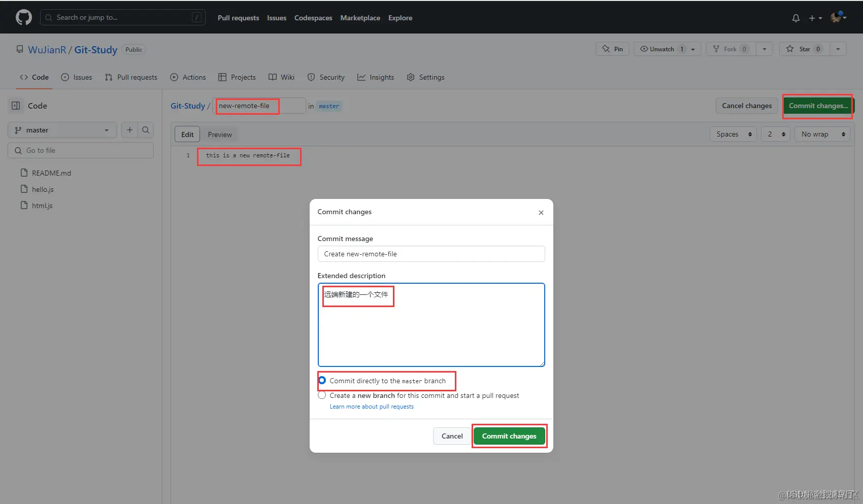This screenshot has height=504, width=863.
Task: Edit the new-remote-file filename field
Action: tap(259, 106)
